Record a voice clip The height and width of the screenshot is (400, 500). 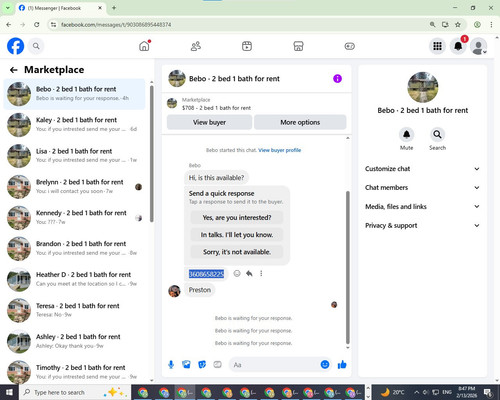tap(171, 365)
